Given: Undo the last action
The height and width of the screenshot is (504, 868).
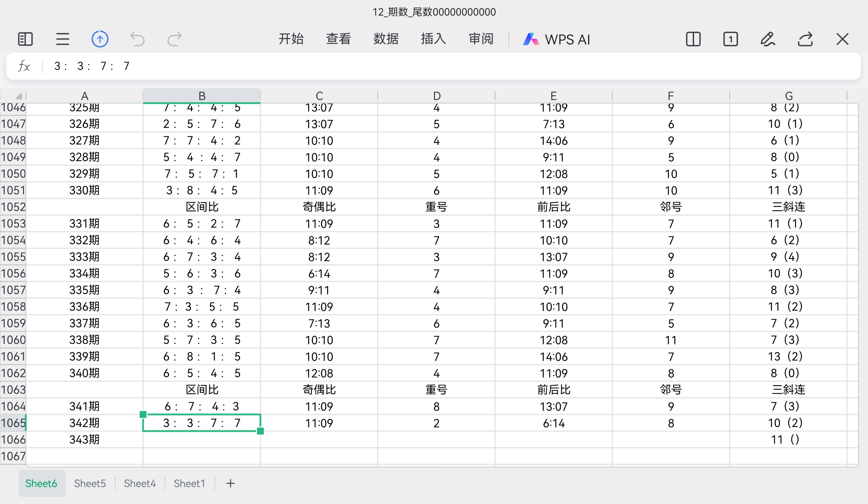Looking at the screenshot, I should [x=137, y=39].
